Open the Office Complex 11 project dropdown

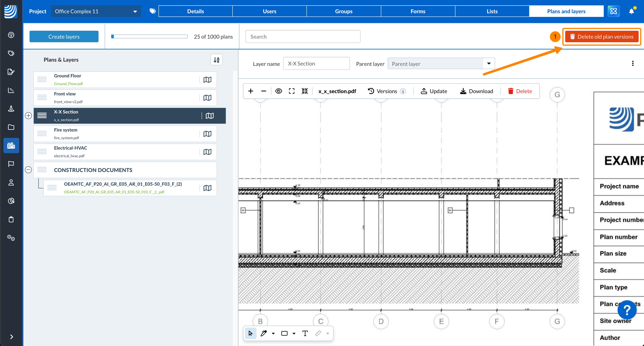coord(96,11)
